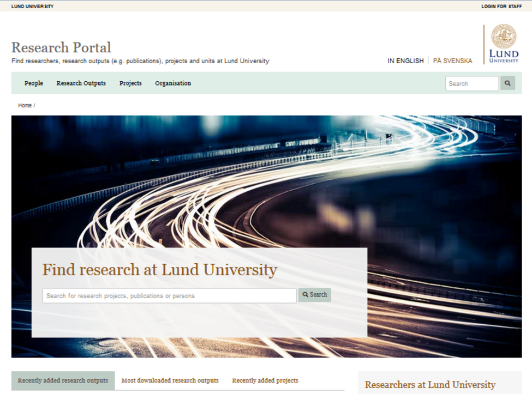
Task: Click the hero Search button
Action: pyautogui.click(x=314, y=295)
